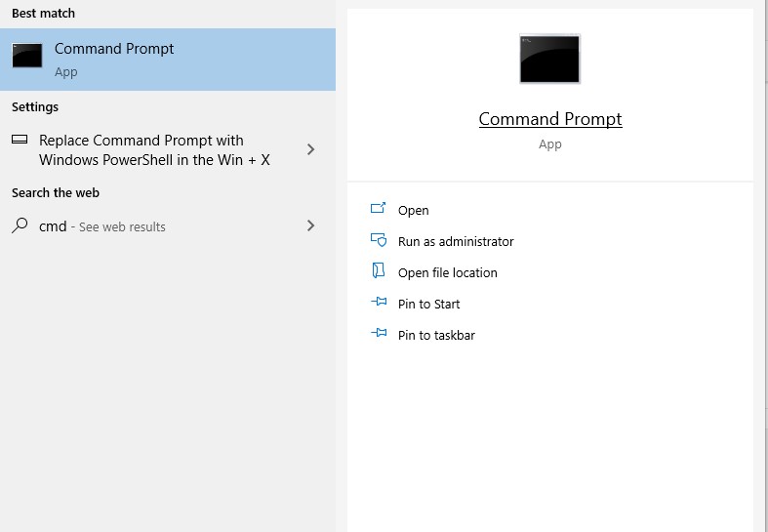The height and width of the screenshot is (532, 768).
Task: Click the settings icon beside Replace Command Prompt
Action: click(20, 141)
